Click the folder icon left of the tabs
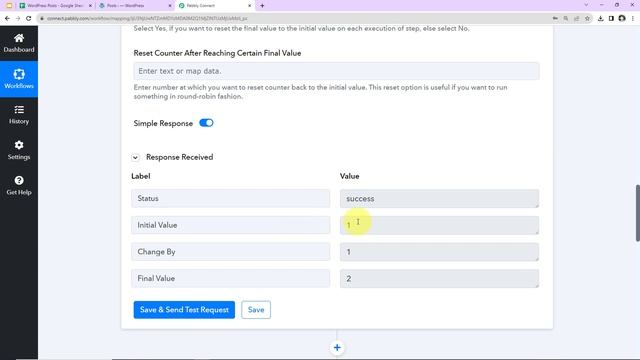Viewport: 640px width, 360px height. [9, 6]
